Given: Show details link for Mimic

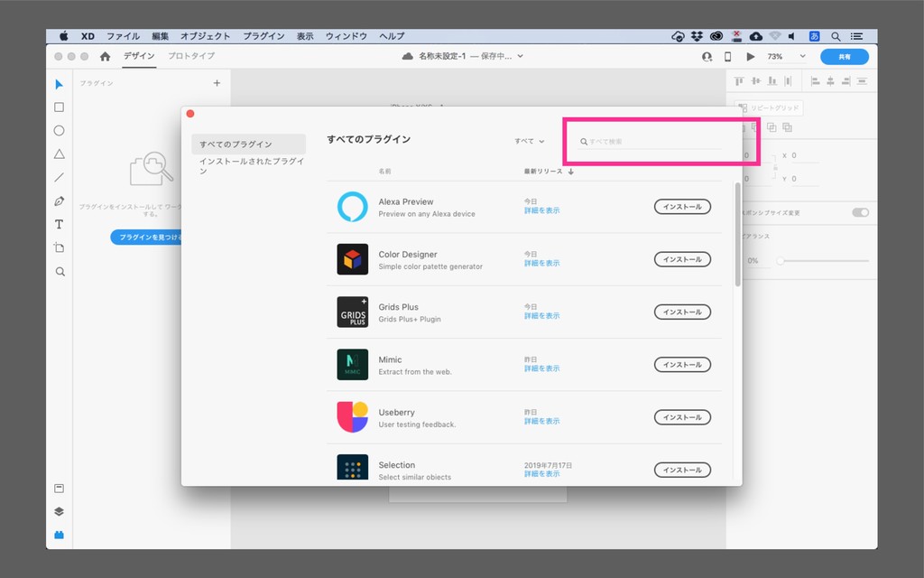Looking at the screenshot, I should 542,368.
